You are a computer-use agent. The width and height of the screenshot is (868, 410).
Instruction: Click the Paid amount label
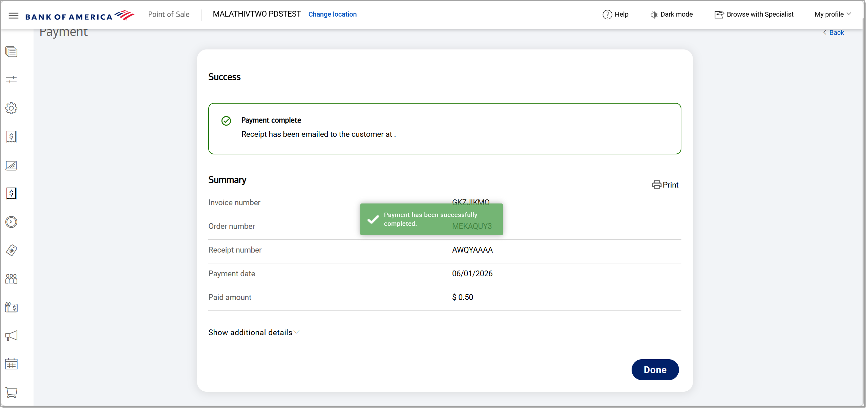tap(230, 297)
